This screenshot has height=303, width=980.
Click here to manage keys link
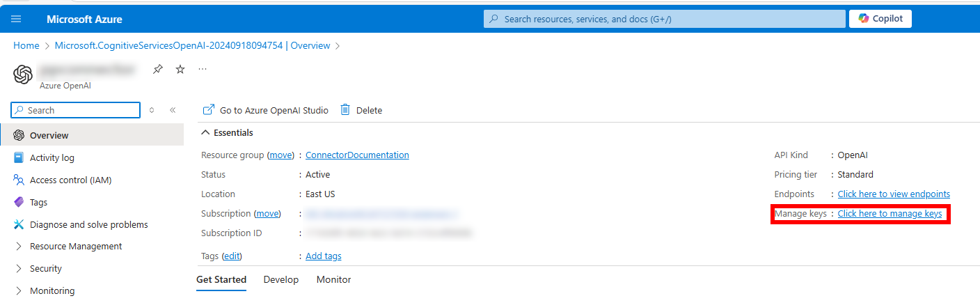(890, 214)
